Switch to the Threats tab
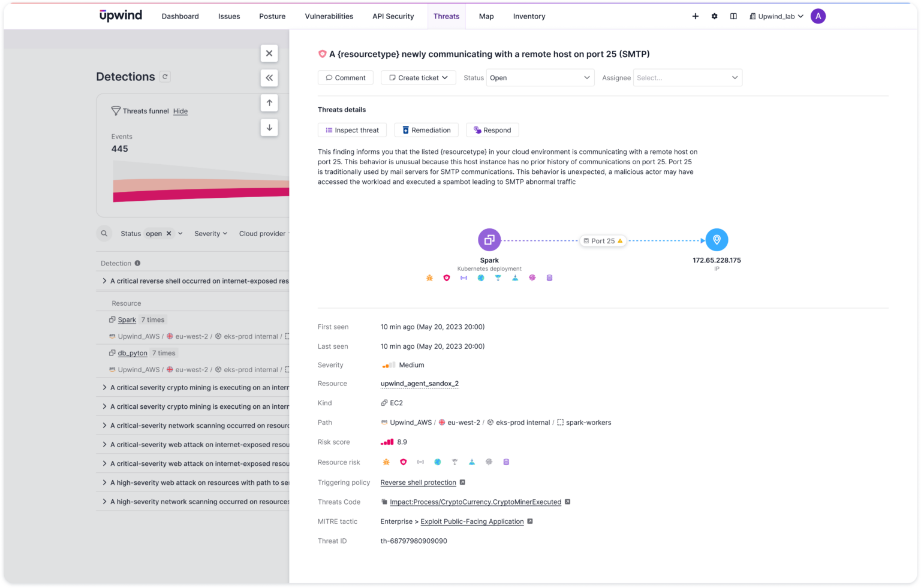The height and width of the screenshot is (588, 921). [x=446, y=16]
